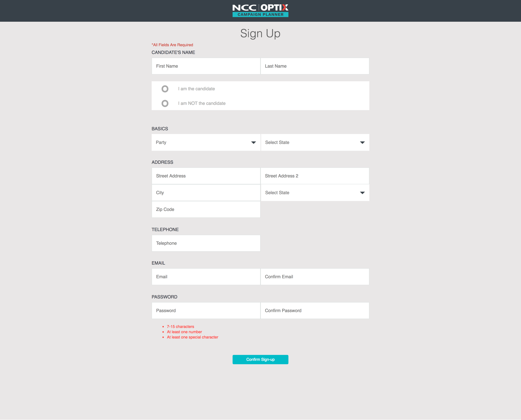This screenshot has width=521, height=420.
Task: Click the Email input field
Action: (206, 277)
